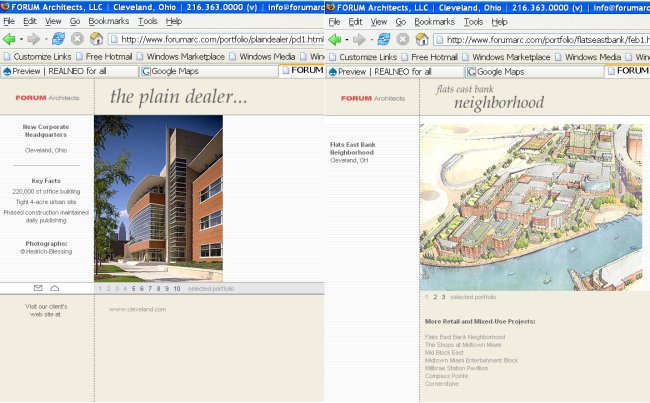Open View menu in left window

point(53,21)
